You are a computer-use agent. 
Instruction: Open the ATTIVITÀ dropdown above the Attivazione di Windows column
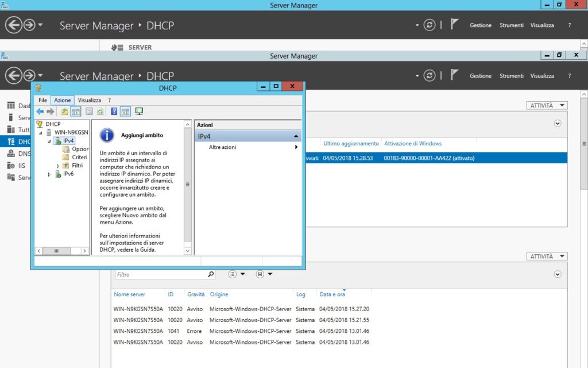coord(547,106)
